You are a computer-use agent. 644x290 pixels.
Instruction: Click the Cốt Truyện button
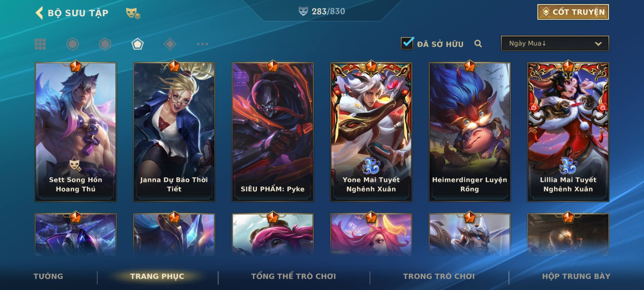[573, 12]
